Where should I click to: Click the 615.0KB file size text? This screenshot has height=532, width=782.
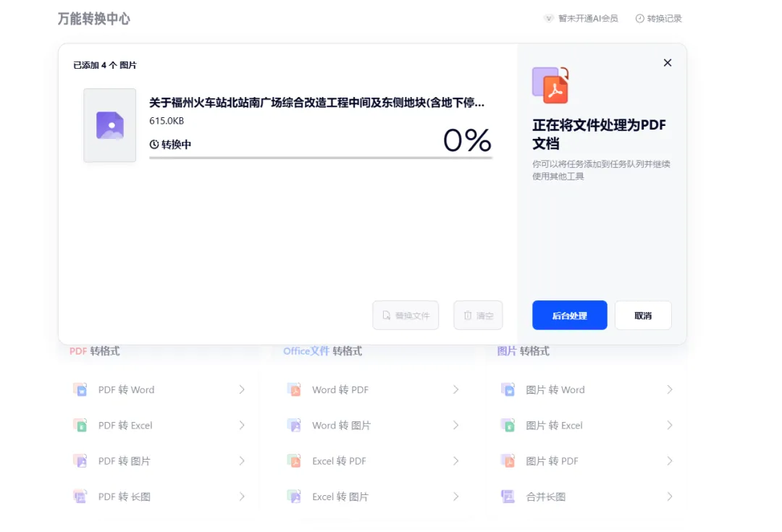167,121
